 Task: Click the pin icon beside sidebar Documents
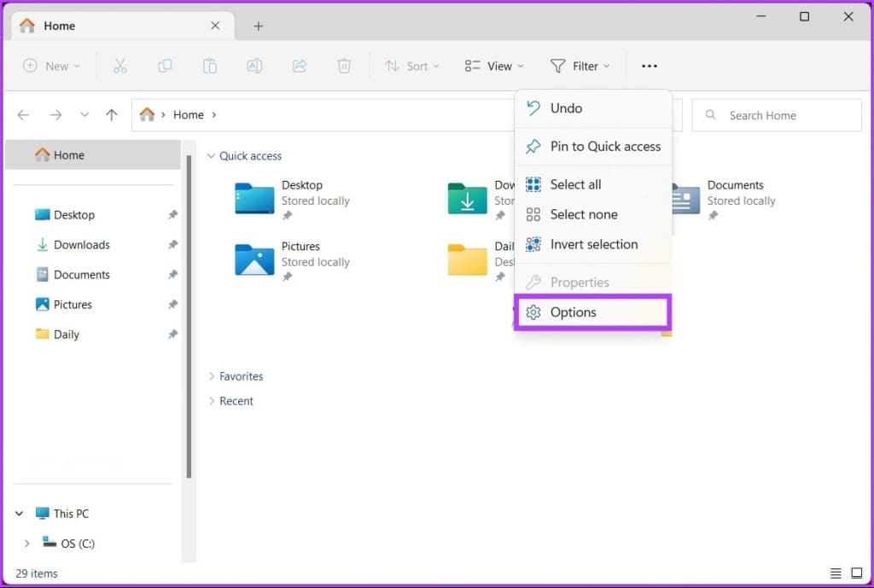point(172,274)
